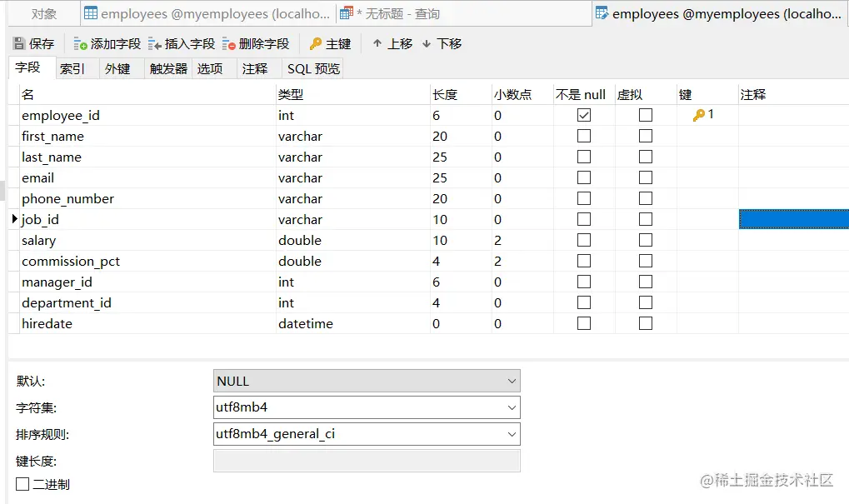Image resolution: width=849 pixels, height=504 pixels.
Task: Toggle the Virtual checkbox for employee_id
Action: 646,115
